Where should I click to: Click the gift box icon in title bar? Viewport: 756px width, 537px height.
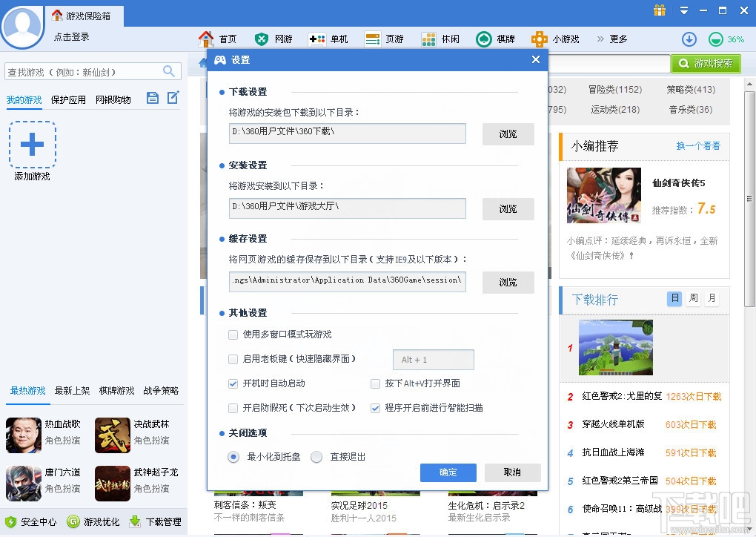(x=659, y=10)
